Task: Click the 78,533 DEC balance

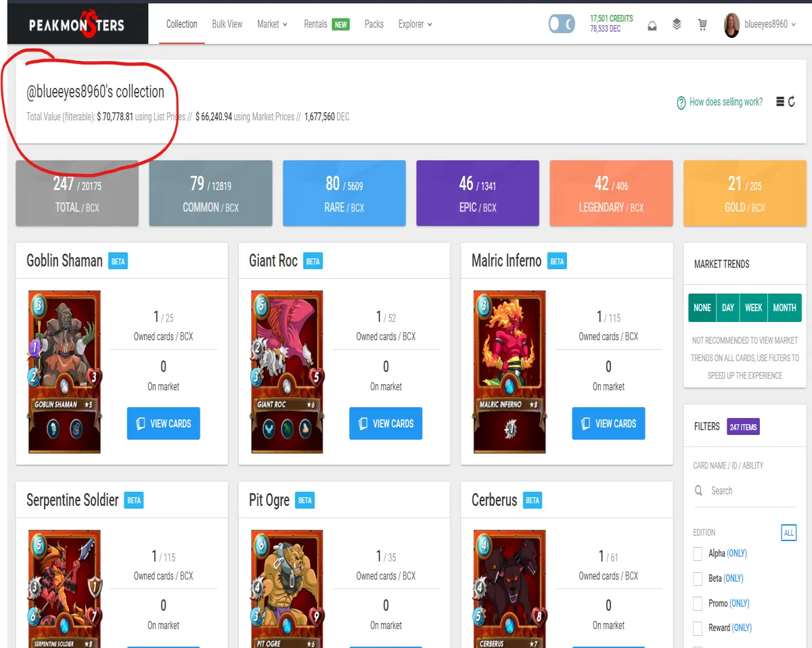Action: [605, 29]
